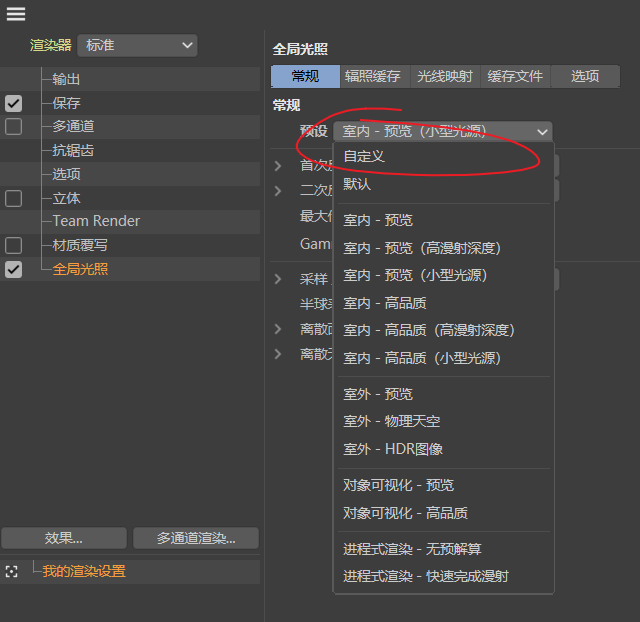The image size is (640, 622).
Task: Enable the 立体 checkbox
Action: tap(13, 198)
